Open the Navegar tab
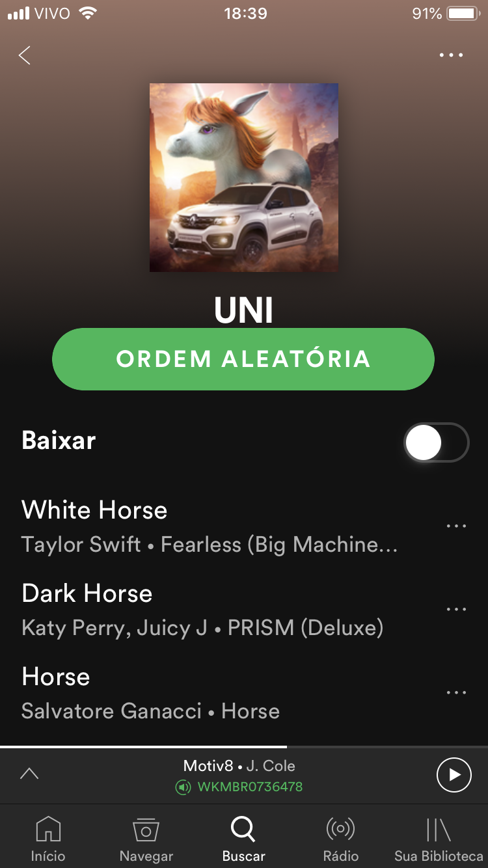Viewport: 488px width, 868px height. click(x=146, y=839)
